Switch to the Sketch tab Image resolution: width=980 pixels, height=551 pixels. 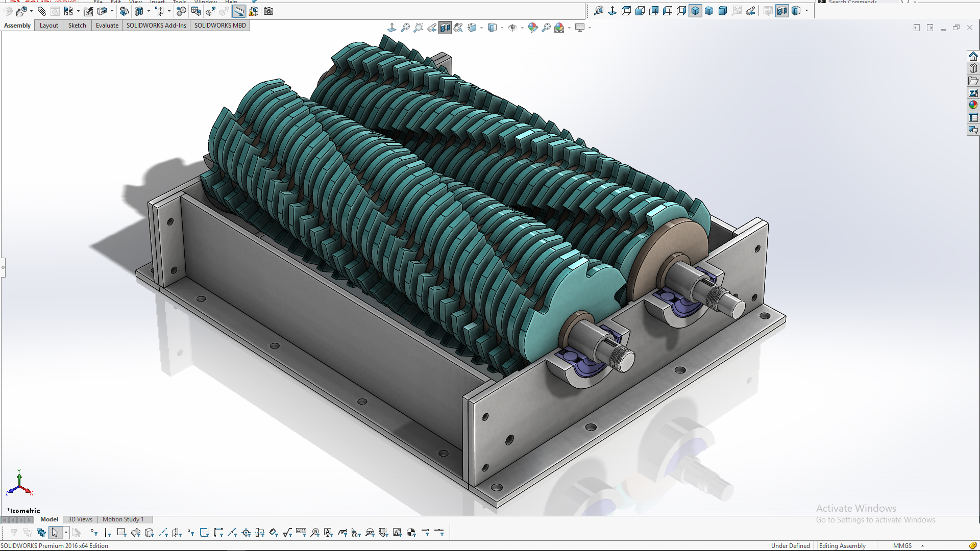(x=77, y=26)
